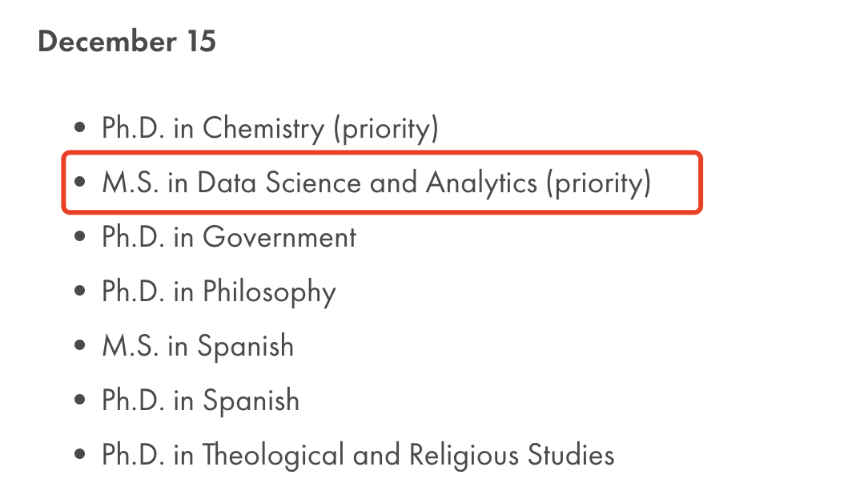The image size is (868, 503).
Task: Click bullet marker beside Ph.D. in Philosophy
Action: [80, 291]
